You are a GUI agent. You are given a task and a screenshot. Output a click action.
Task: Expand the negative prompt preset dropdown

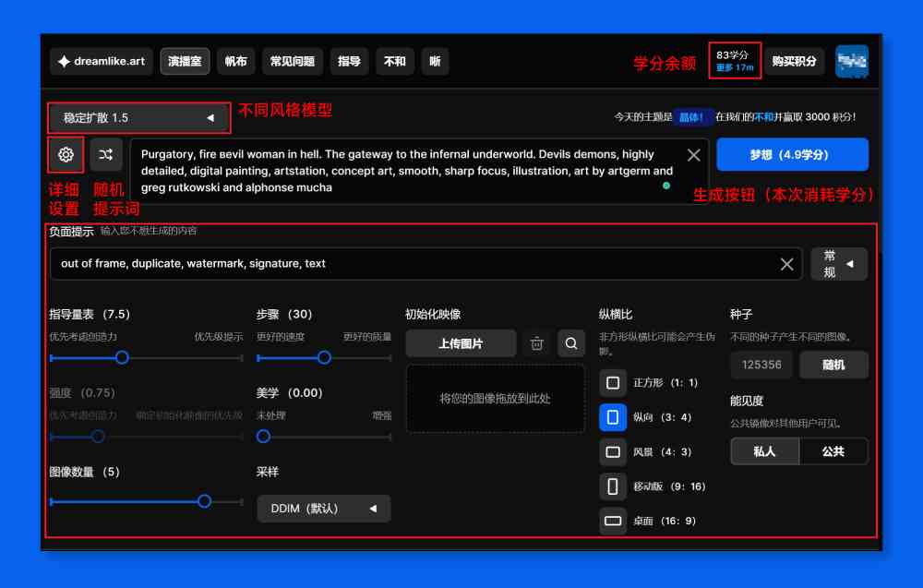tap(839, 264)
